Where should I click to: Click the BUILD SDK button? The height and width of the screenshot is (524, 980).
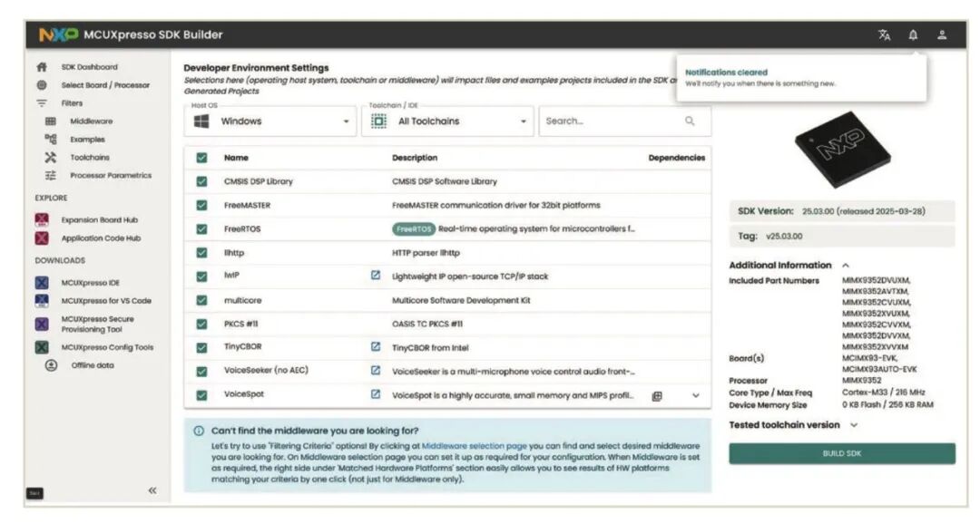pos(841,453)
